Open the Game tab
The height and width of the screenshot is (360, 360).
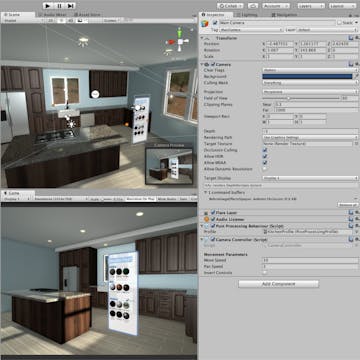click(18, 193)
